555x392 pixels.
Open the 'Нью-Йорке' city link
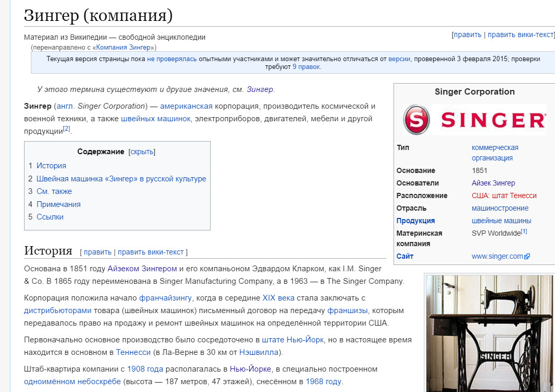[x=250, y=370]
